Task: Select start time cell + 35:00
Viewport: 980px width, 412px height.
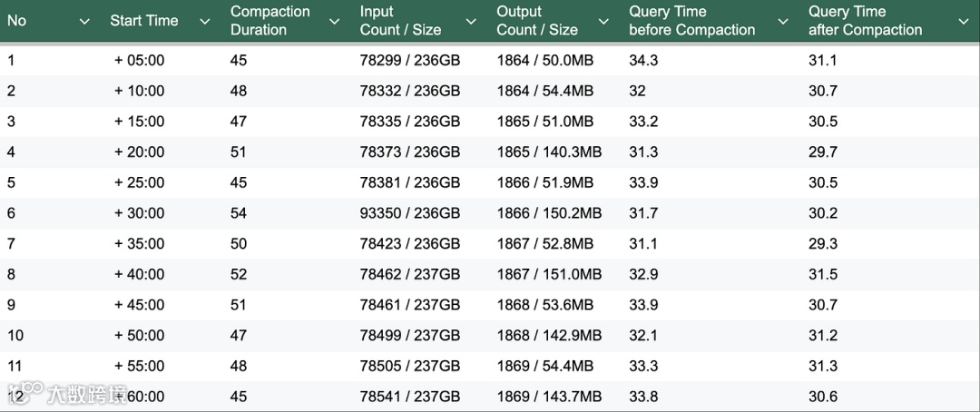Action: [140, 244]
